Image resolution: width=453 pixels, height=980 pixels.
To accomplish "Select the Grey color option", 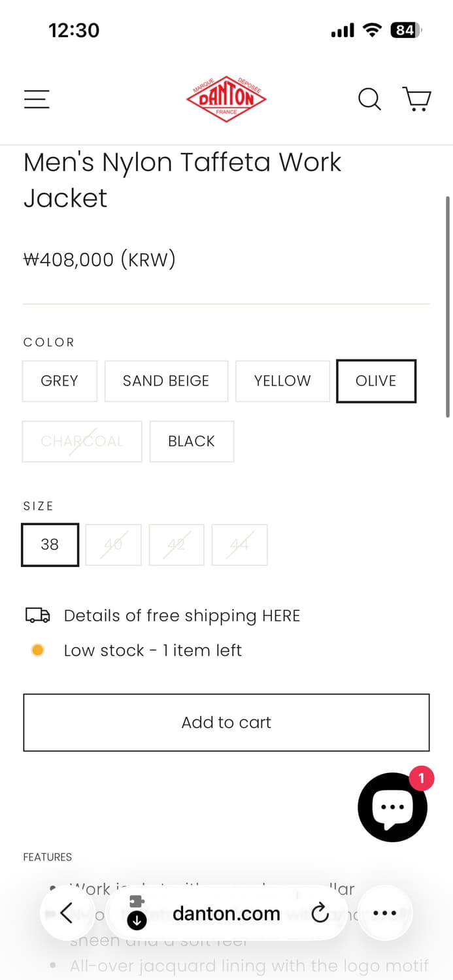I will click(59, 381).
